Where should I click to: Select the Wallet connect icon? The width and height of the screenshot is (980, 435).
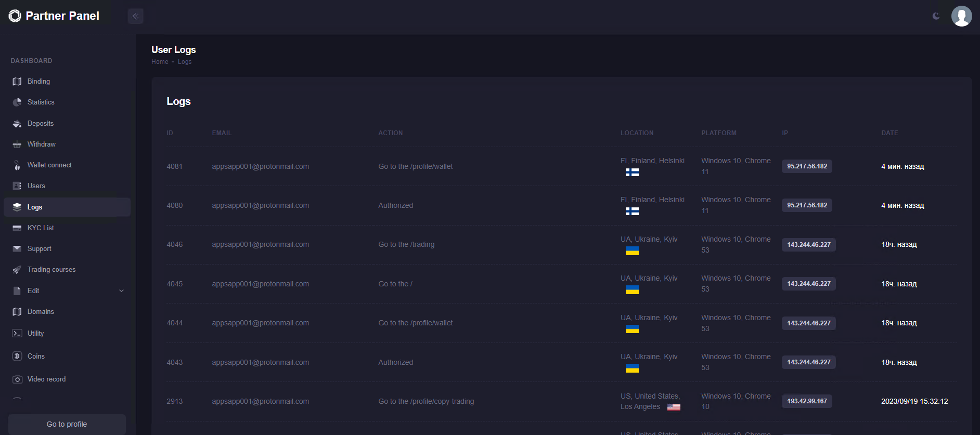coord(17,165)
